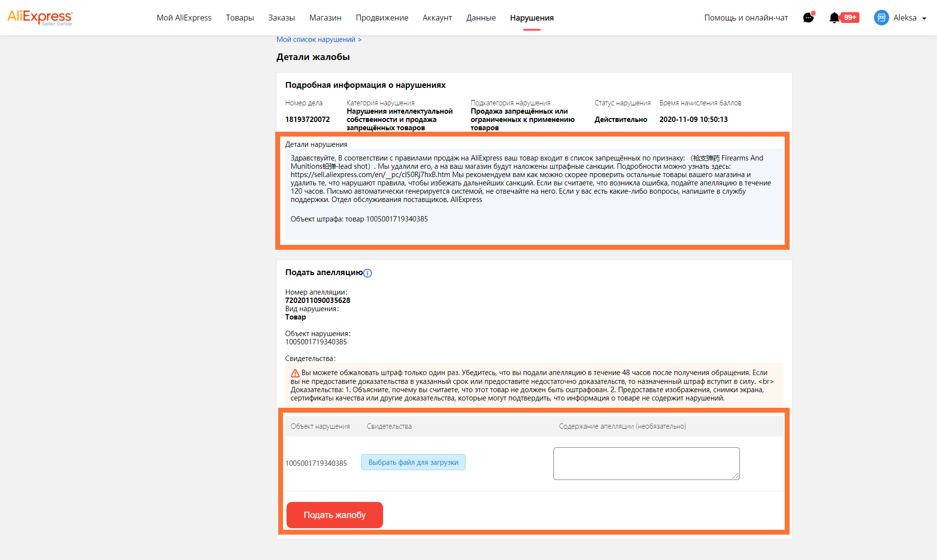The width and height of the screenshot is (937, 560).
Task: Click the AliExpress Seller Center logo
Action: tap(40, 18)
